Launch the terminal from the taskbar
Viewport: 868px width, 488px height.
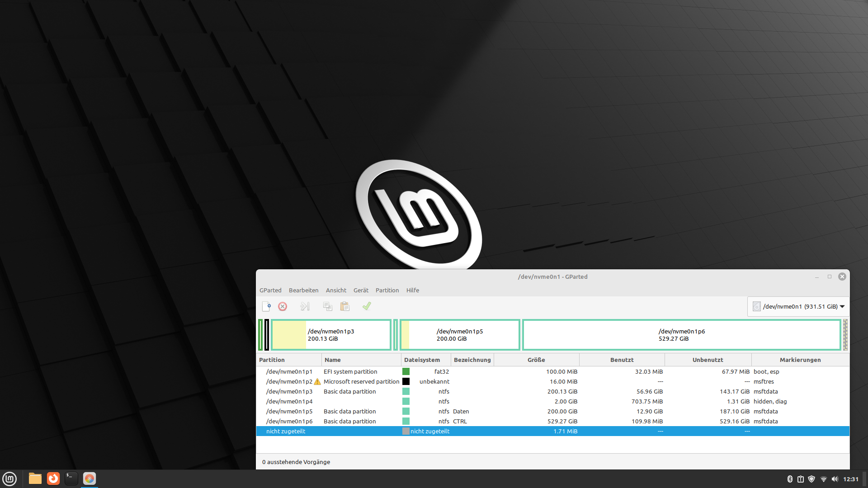click(71, 479)
